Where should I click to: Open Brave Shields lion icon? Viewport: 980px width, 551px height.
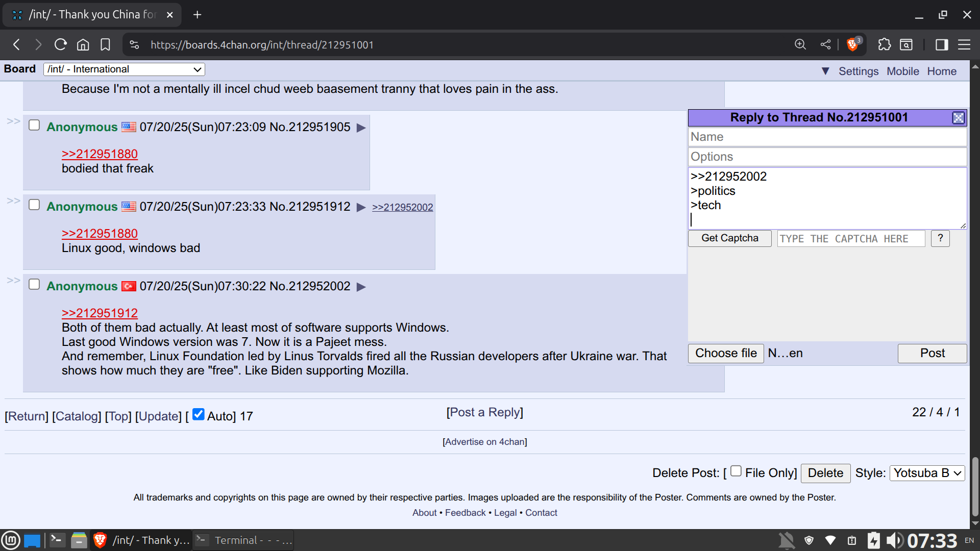coord(852,45)
